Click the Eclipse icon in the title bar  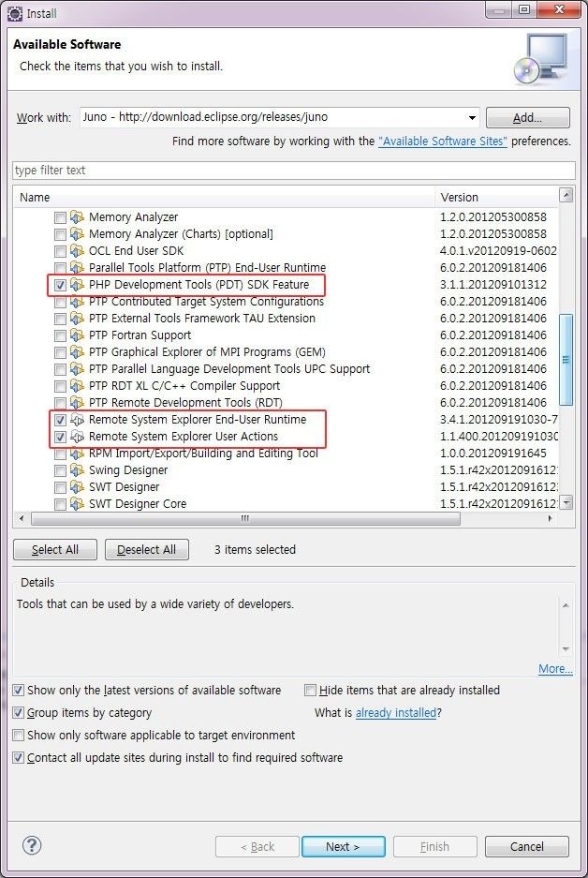pyautogui.click(x=15, y=13)
